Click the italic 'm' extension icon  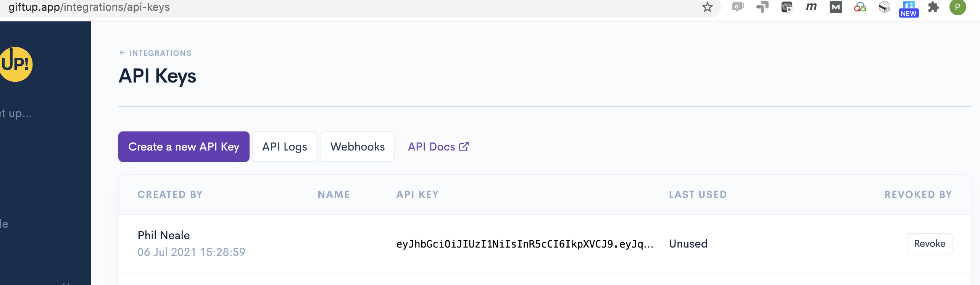pos(811,7)
